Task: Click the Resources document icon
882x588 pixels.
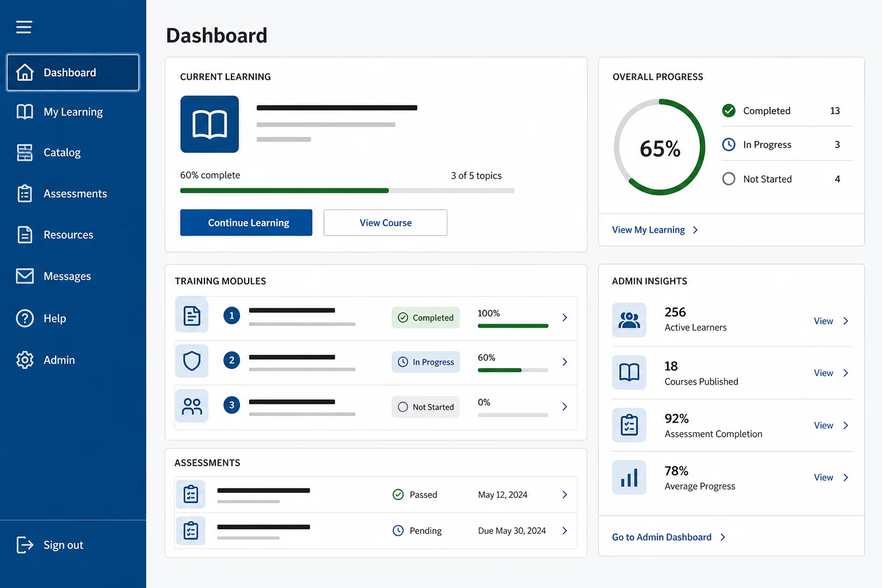Action: point(25,235)
